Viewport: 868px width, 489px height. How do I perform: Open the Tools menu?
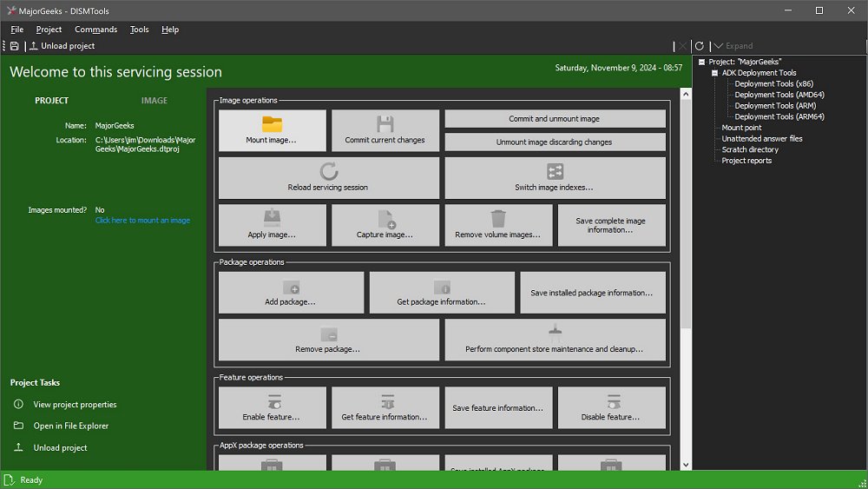pos(139,30)
